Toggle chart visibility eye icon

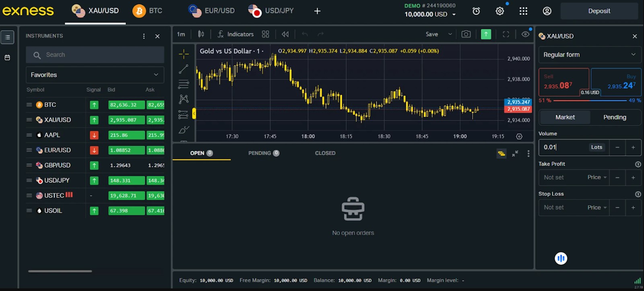point(525,34)
